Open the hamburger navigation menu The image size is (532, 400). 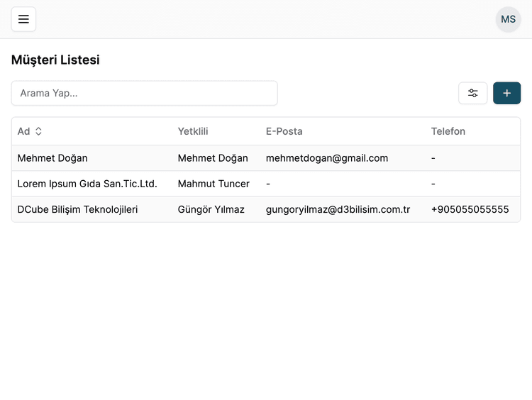23,19
